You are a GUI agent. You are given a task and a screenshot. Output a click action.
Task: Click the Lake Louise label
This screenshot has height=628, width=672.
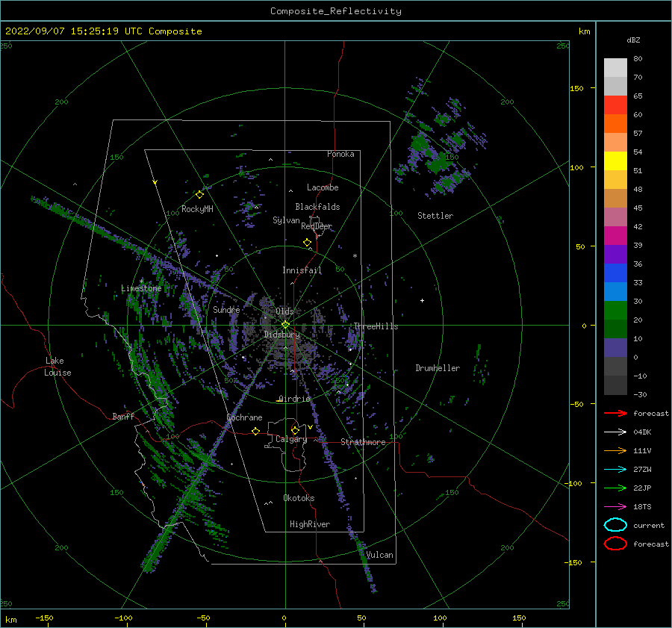(x=57, y=367)
